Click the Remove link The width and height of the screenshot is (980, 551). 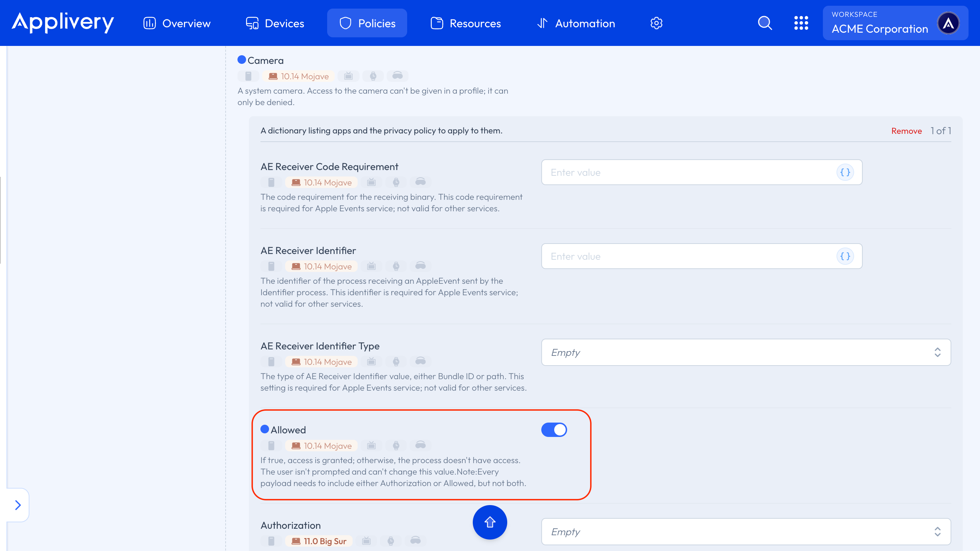pos(906,131)
